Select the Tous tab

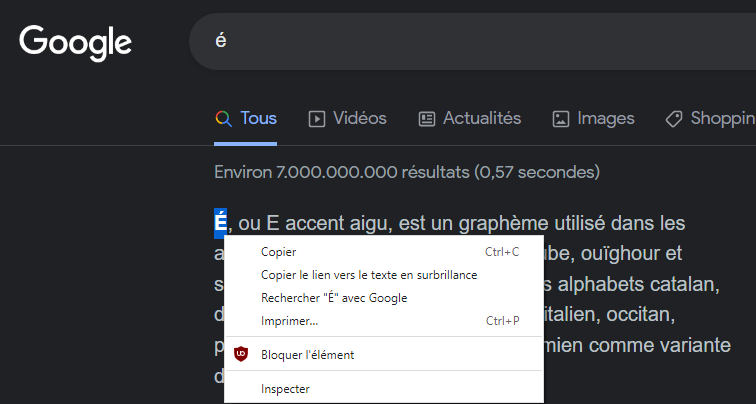coord(245,119)
